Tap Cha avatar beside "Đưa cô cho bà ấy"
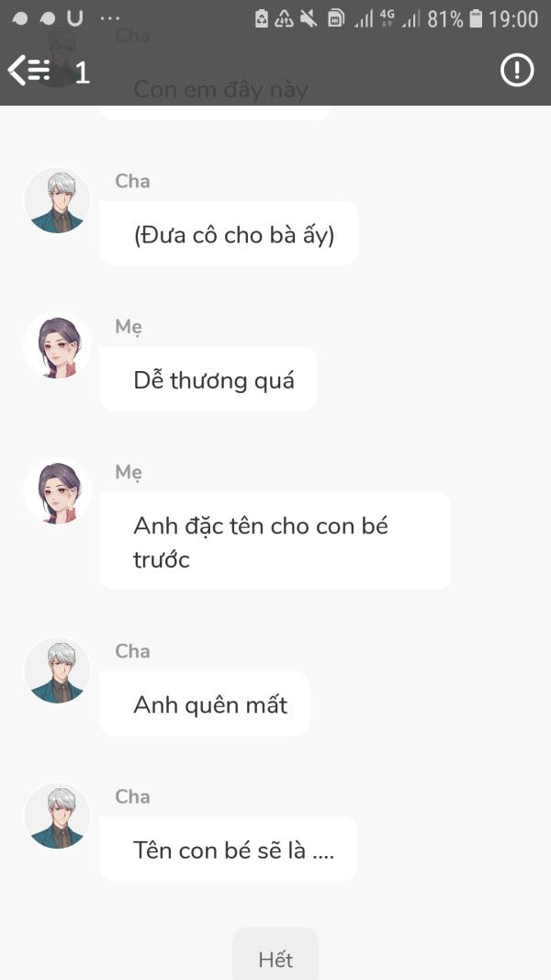 (57, 201)
